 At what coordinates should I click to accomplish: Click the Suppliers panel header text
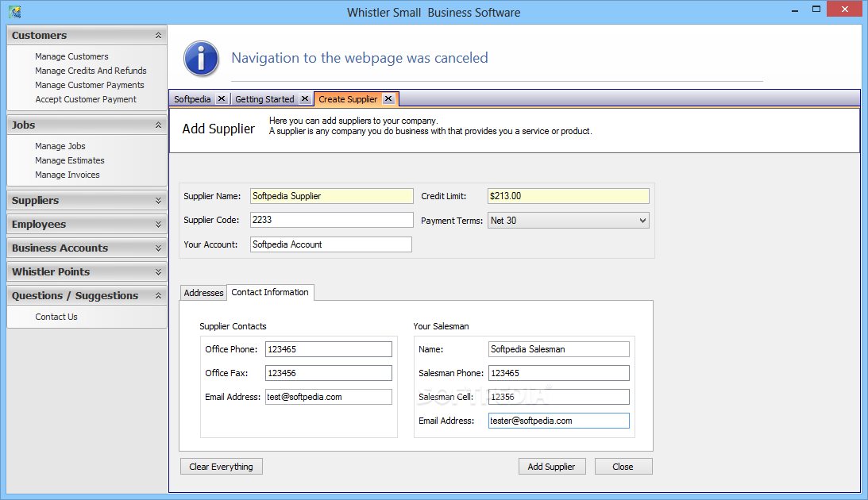(36, 200)
